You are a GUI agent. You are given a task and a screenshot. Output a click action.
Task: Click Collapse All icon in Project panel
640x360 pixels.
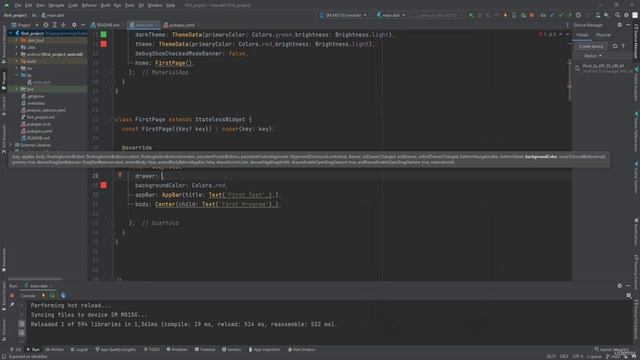click(x=63, y=25)
